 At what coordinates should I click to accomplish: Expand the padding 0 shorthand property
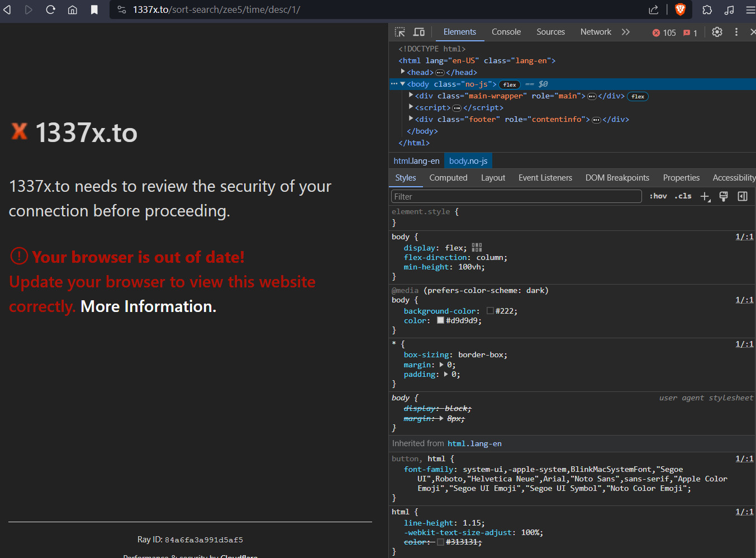[446, 374]
